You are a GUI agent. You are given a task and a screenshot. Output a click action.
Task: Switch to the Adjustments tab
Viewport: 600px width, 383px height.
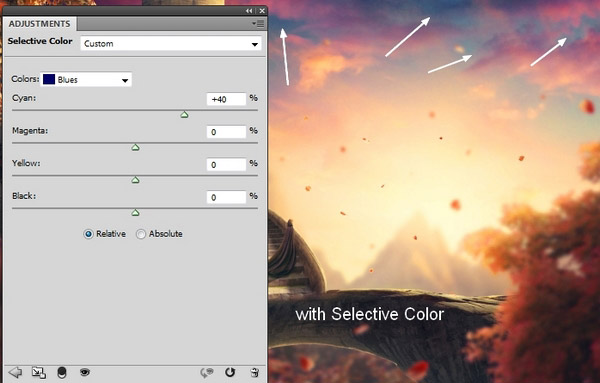point(39,24)
